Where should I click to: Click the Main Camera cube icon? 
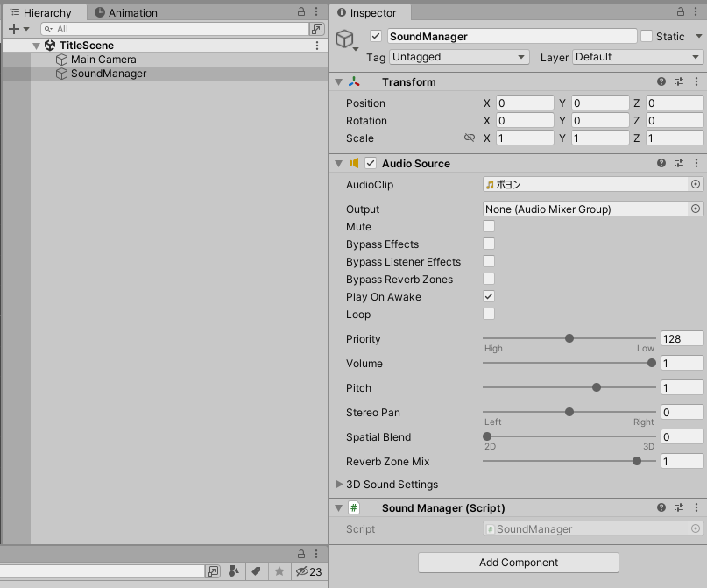[x=61, y=60]
